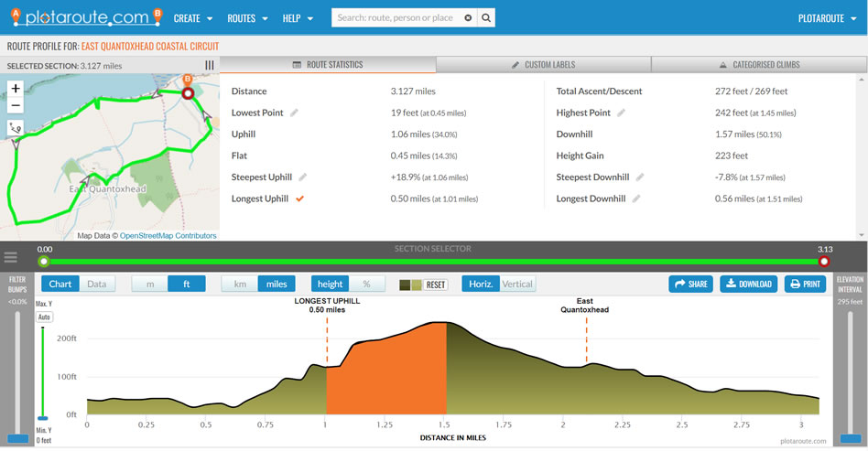The image size is (868, 451).
Task: Click the plotaroute.com text on the chart
Action: tap(803, 441)
